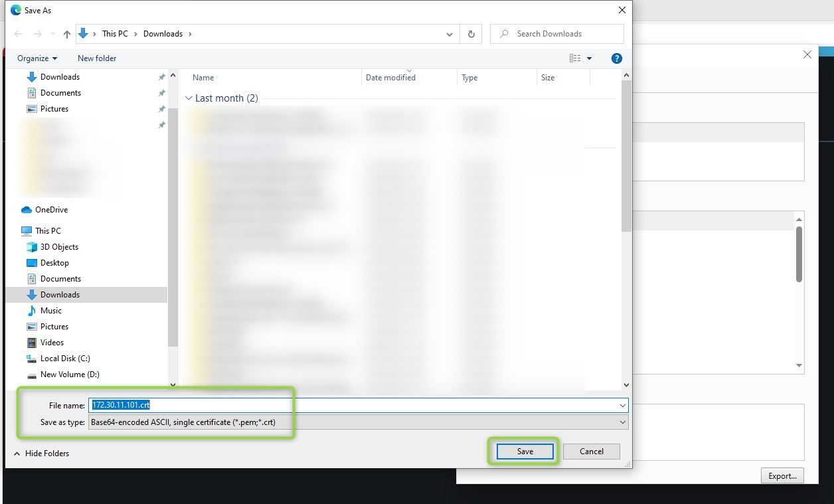
Task: Click Export button in background window
Action: pos(783,475)
